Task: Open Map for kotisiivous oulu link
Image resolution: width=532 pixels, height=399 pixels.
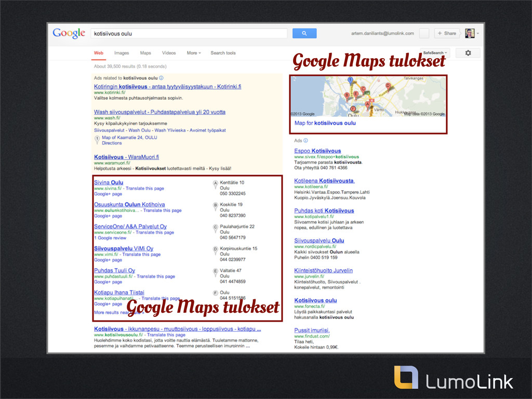Action: point(325,123)
